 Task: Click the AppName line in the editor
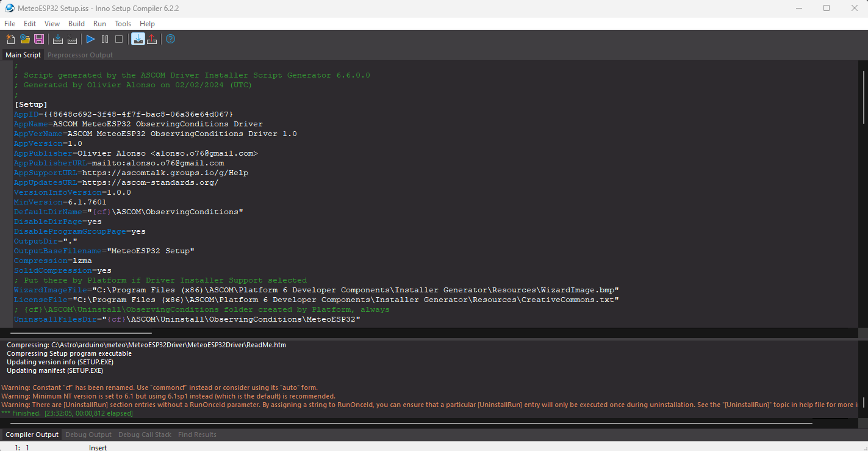pos(138,124)
